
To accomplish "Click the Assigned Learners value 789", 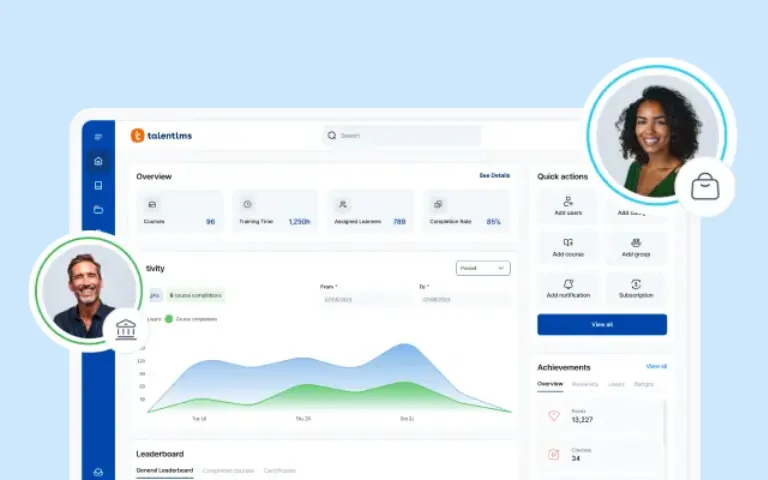I will [399, 222].
